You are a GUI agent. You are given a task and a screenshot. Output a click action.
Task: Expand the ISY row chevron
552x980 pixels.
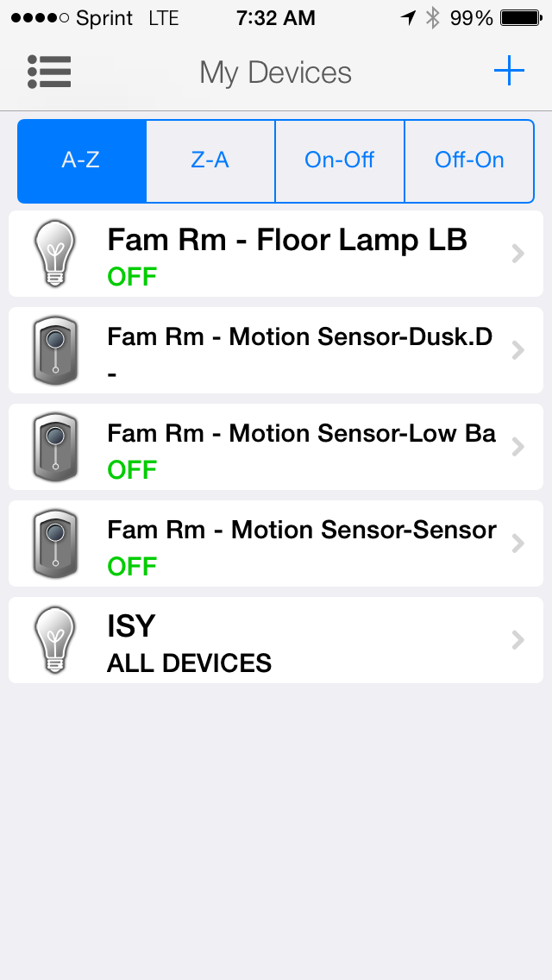pyautogui.click(x=517, y=640)
